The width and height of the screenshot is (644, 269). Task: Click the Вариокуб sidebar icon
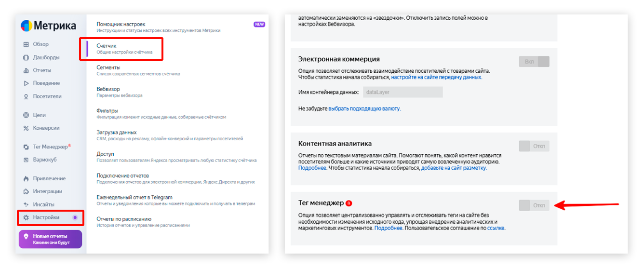click(x=26, y=160)
